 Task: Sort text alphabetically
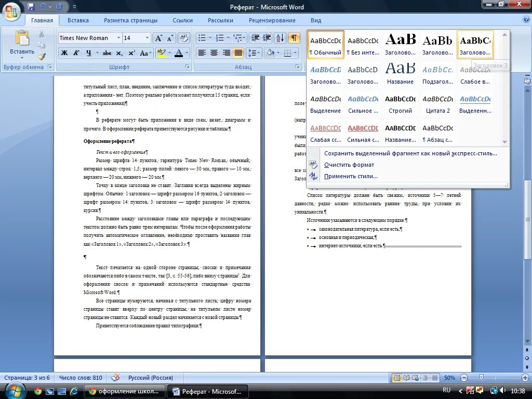click(x=280, y=38)
